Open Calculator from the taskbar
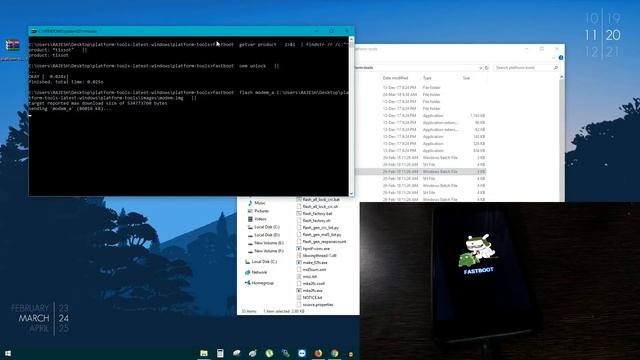The width and height of the screenshot is (640, 360). [x=220, y=353]
